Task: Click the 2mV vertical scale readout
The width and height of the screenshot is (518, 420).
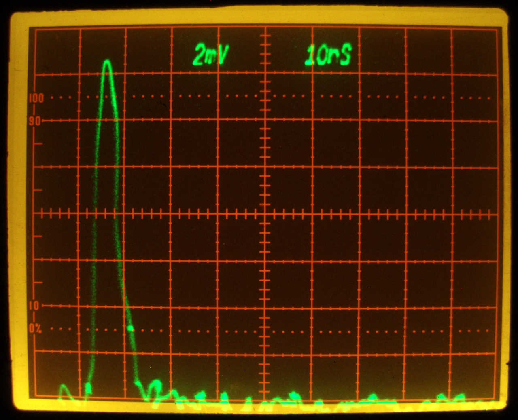Action: tap(211, 55)
